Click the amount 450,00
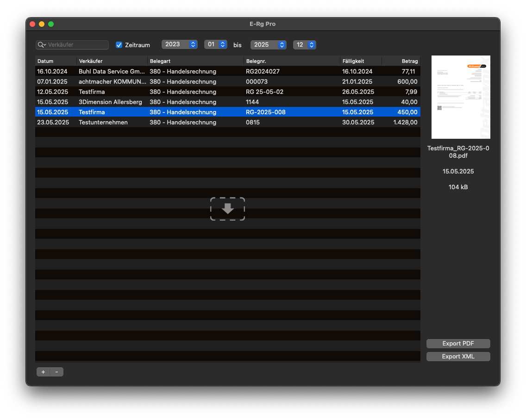The image size is (526, 420). click(407, 112)
